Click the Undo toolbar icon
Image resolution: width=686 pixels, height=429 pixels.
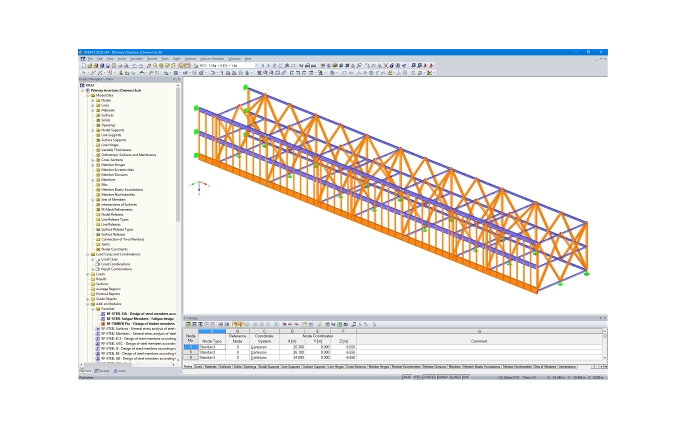[134, 66]
